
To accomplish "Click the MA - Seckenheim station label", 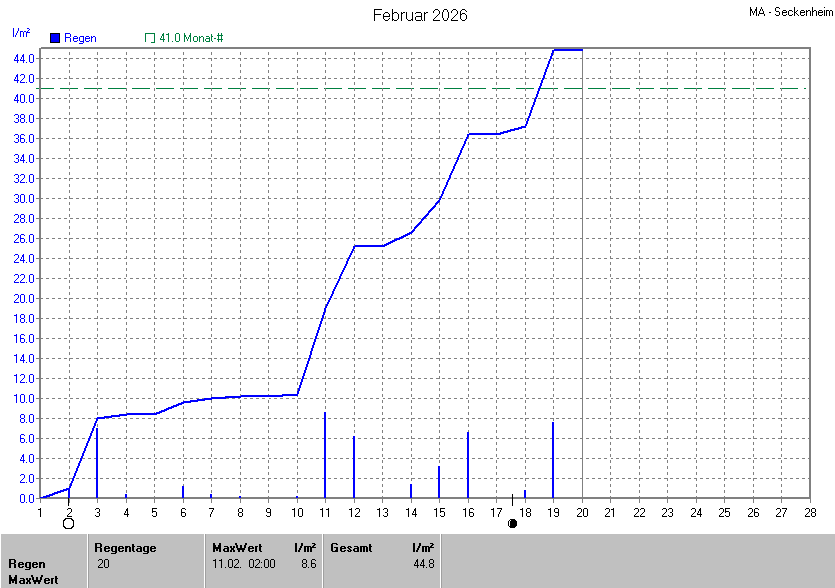I will (789, 12).
